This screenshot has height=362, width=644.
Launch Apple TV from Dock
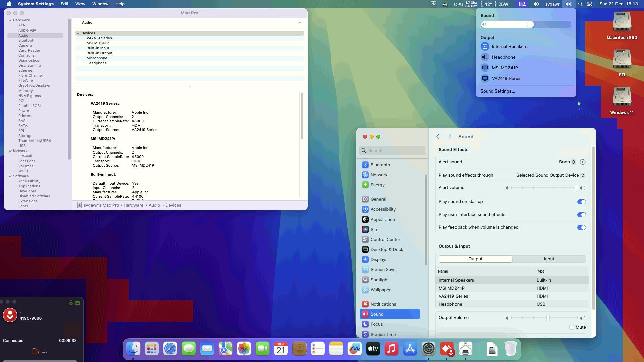373,349
